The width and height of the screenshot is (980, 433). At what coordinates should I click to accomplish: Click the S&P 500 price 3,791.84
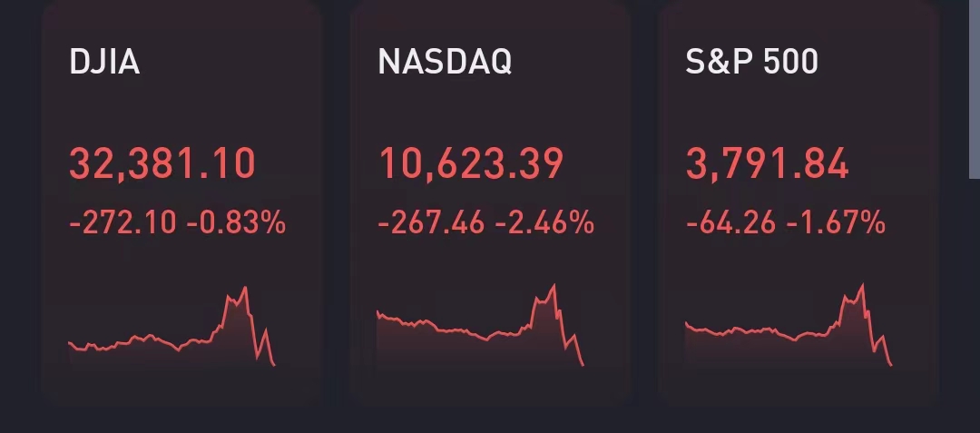(768, 165)
